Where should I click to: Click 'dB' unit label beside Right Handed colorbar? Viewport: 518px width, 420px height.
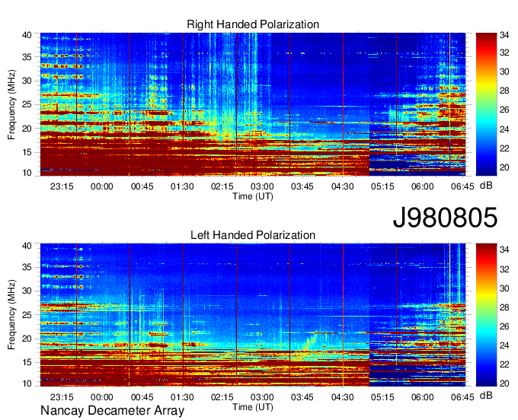coord(486,186)
